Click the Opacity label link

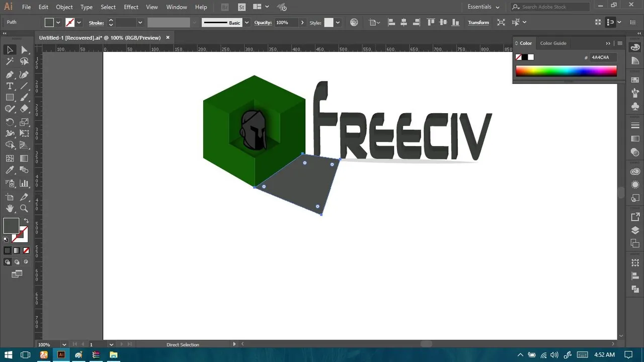[263, 23]
